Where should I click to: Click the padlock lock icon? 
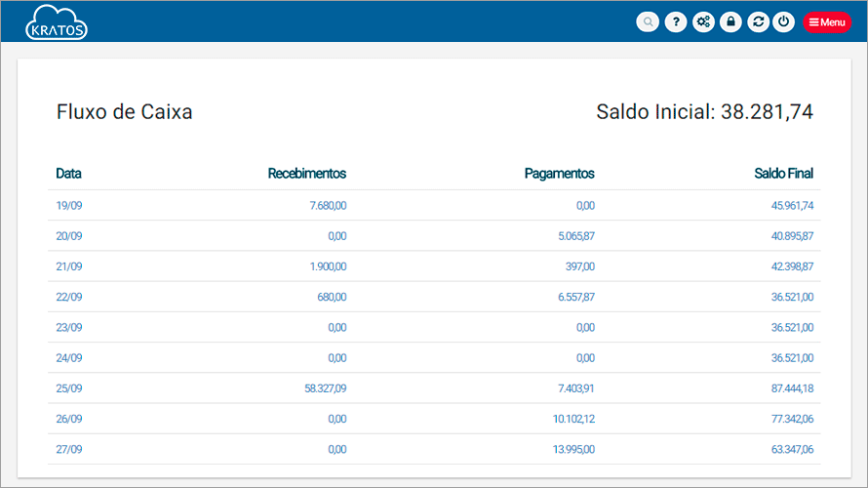click(x=730, y=22)
